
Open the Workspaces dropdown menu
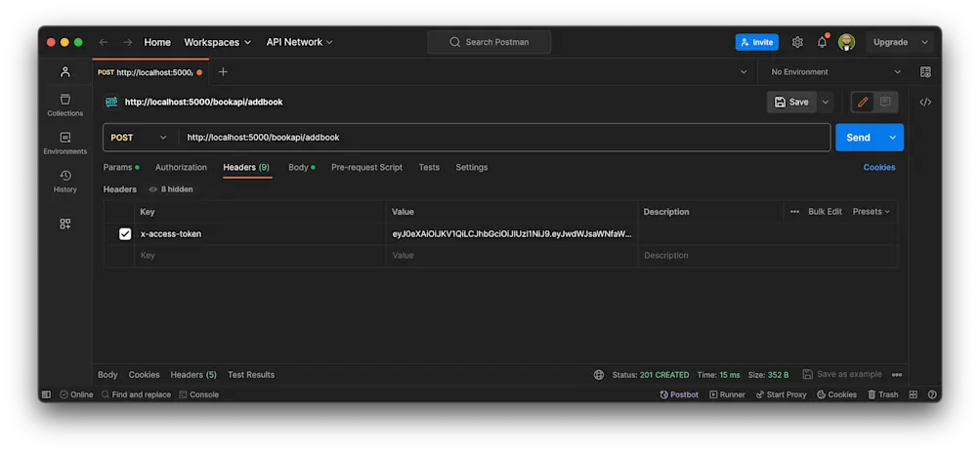pos(218,42)
